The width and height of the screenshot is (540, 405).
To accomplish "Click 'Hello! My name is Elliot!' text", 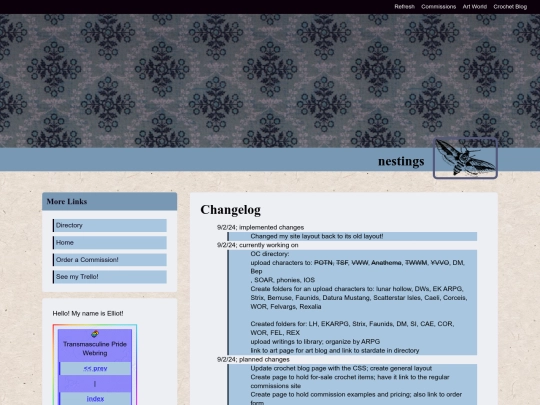I will click(x=88, y=313).
